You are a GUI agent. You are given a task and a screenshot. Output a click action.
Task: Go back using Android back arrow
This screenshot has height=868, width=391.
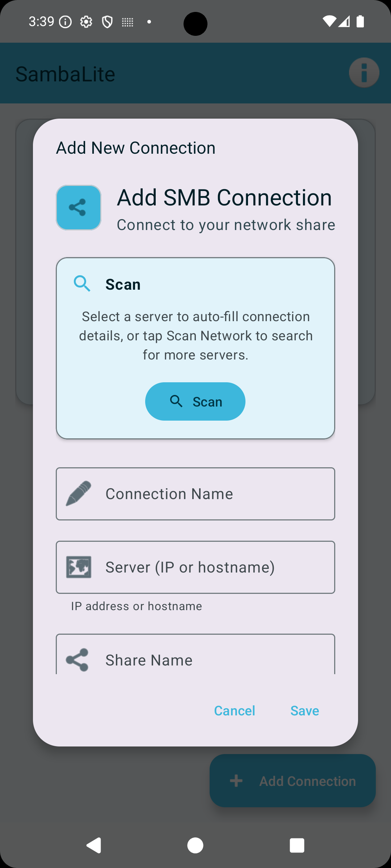tap(94, 846)
